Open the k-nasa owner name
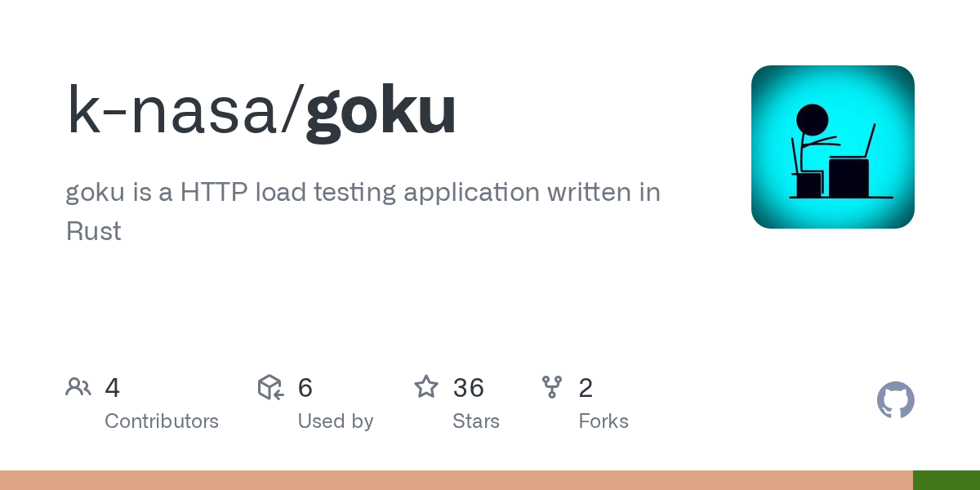The height and width of the screenshot is (490, 980). (175, 110)
